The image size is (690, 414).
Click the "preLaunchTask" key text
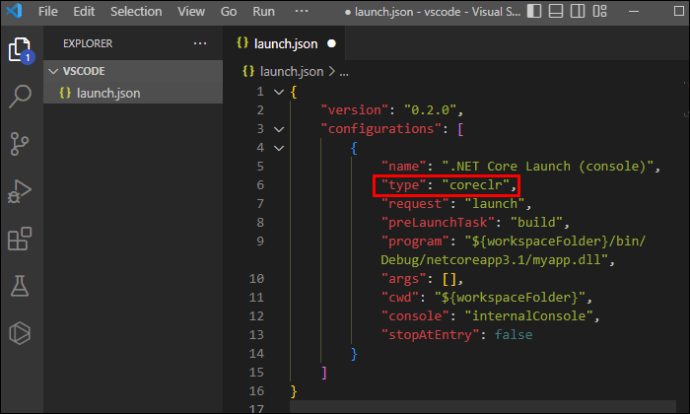click(438, 223)
